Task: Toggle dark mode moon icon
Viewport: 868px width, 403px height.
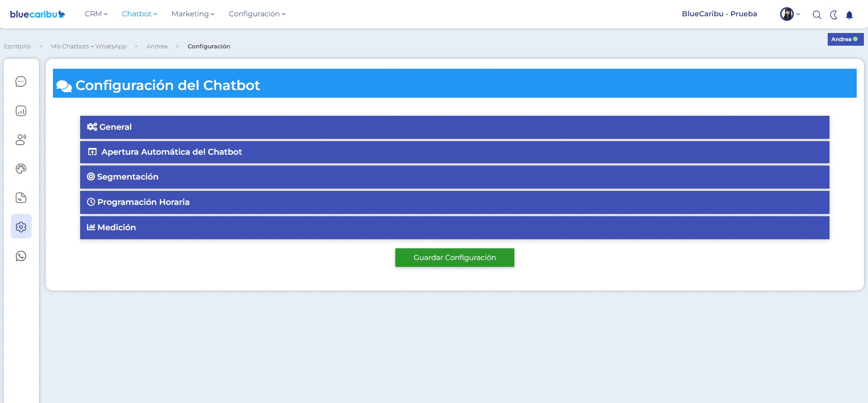Action: coord(834,15)
